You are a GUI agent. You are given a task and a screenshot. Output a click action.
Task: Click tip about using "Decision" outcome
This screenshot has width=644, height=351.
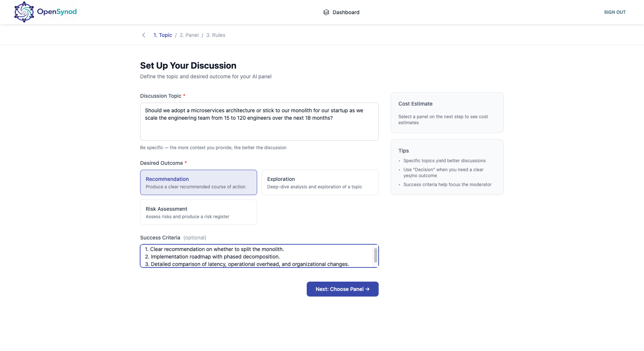click(443, 173)
